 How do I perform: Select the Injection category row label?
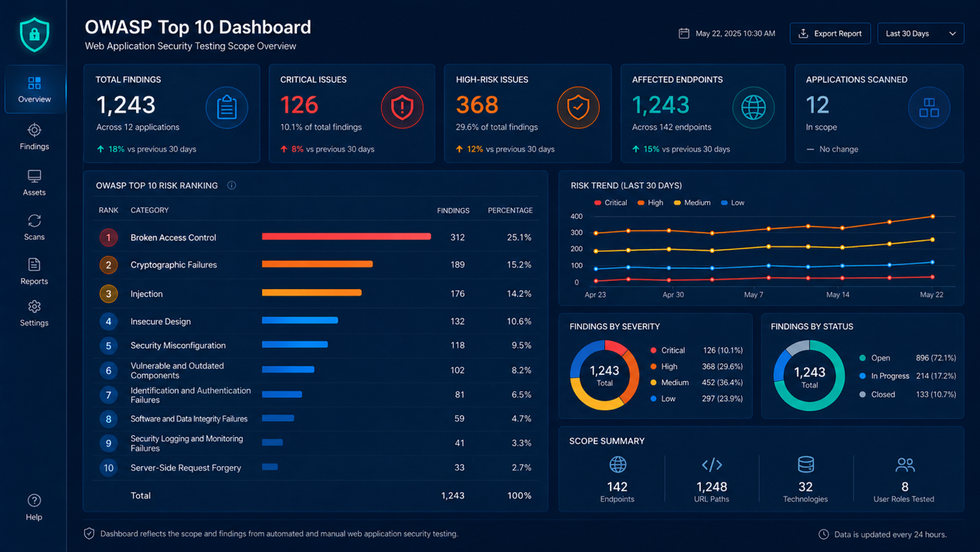click(x=147, y=294)
